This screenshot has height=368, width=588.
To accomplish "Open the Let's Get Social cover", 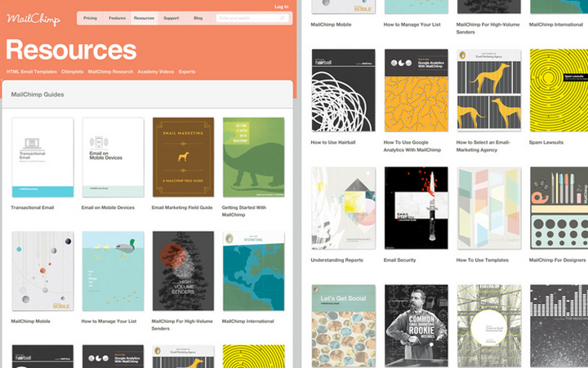I will click(343, 326).
